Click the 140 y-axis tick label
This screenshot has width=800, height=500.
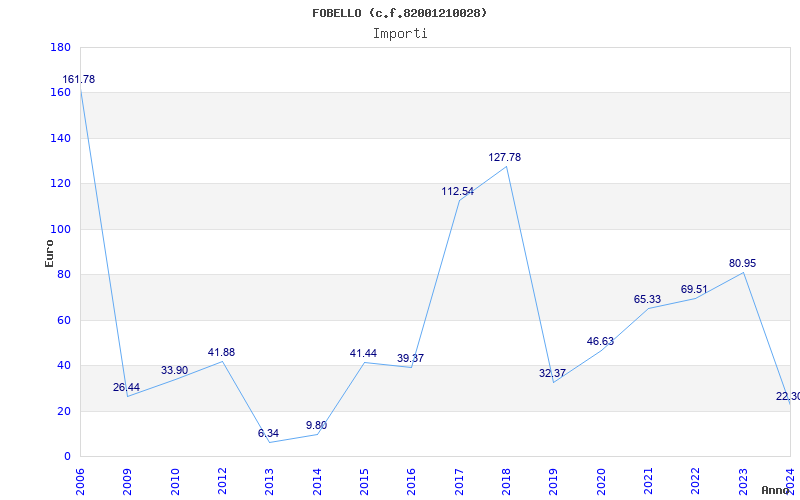(x=61, y=138)
